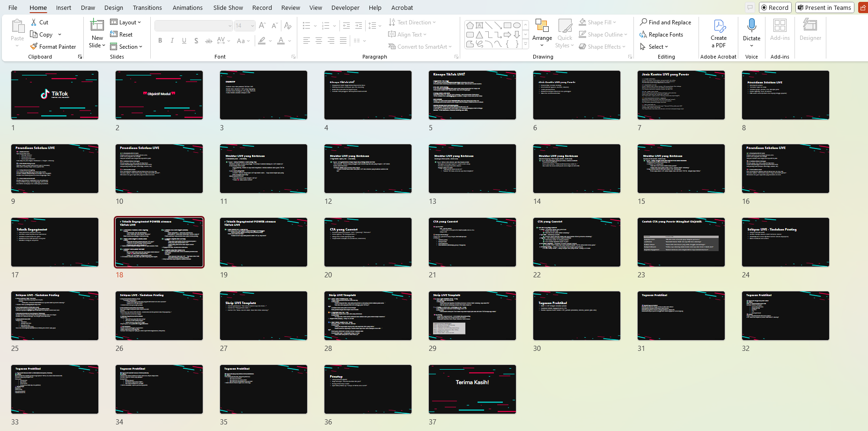868x431 pixels.
Task: Start Dictate microphone
Action: (751, 25)
